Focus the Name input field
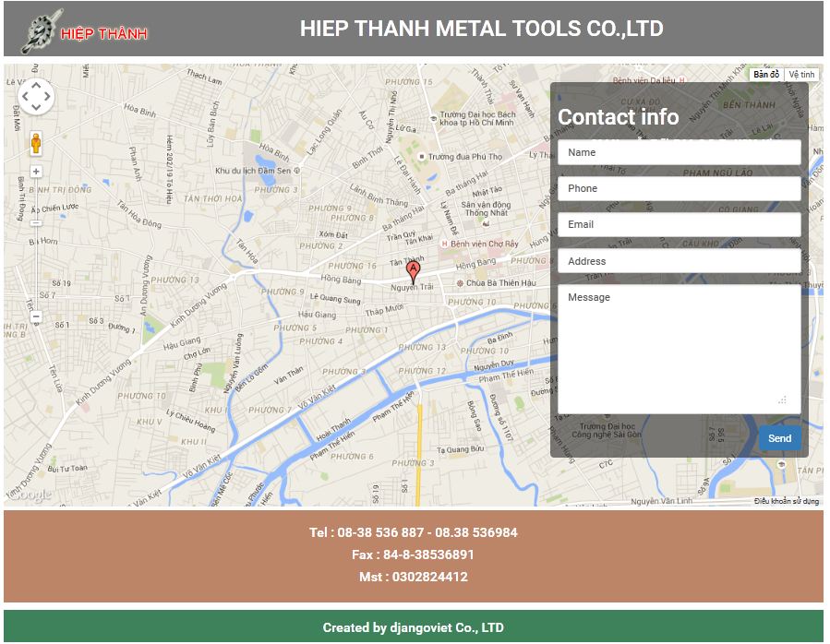The height and width of the screenshot is (644, 830). coord(679,152)
